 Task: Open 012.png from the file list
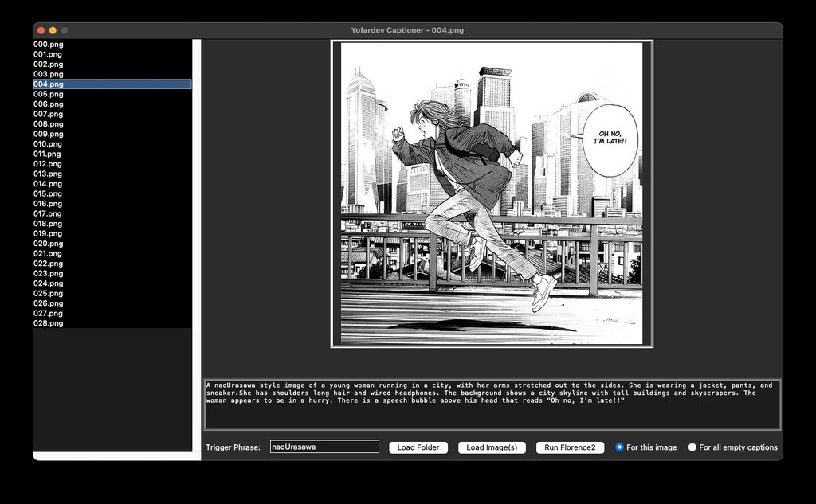(x=49, y=164)
